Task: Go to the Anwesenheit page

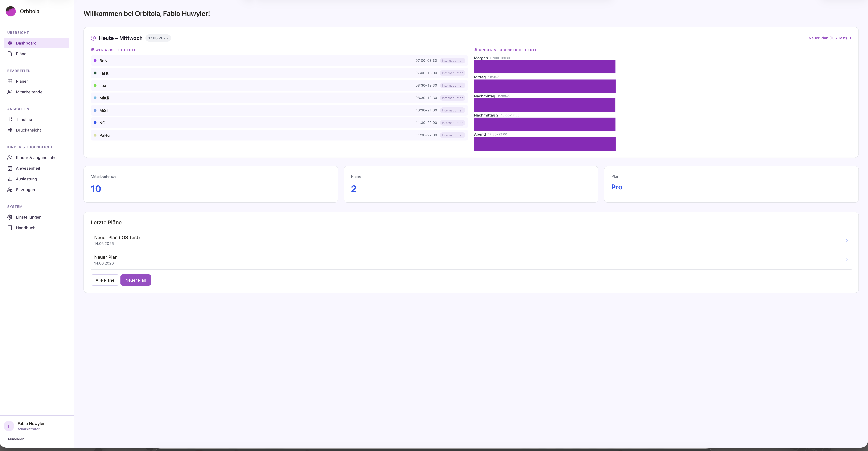Action: [x=36, y=168]
